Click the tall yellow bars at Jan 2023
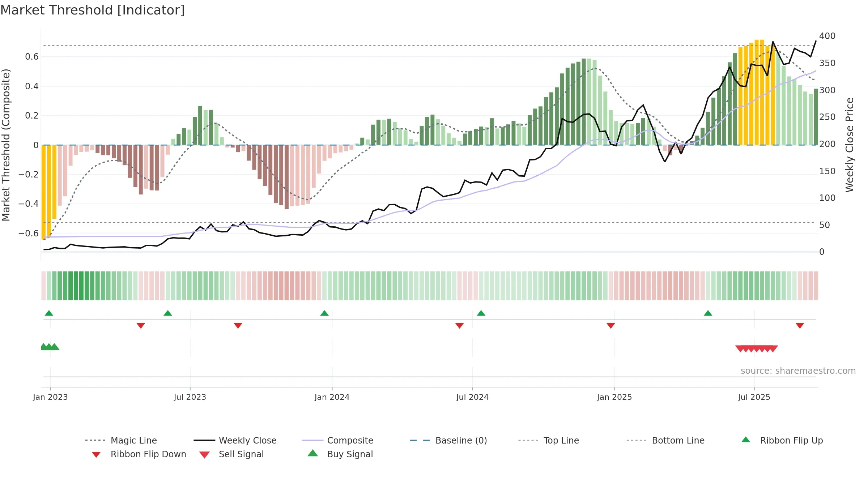This screenshot has width=868, height=488. [49, 192]
